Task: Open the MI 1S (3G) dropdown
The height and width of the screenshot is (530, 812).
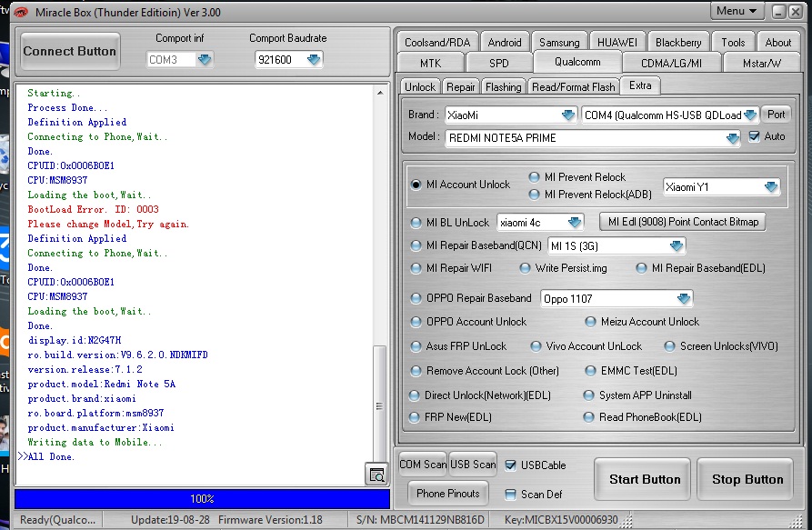Action: point(677,245)
